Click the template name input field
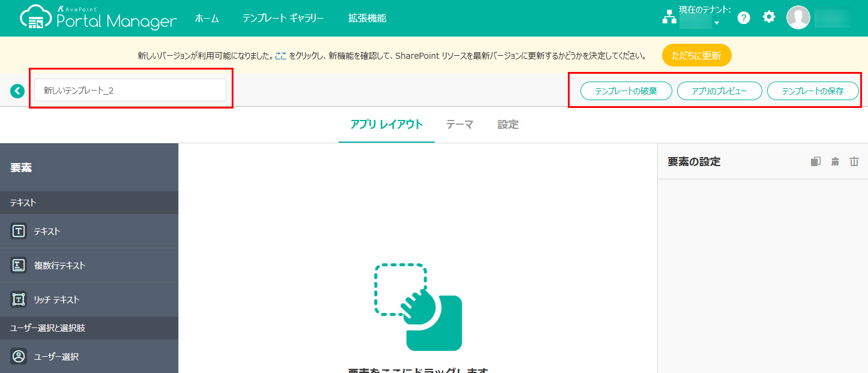 [x=130, y=90]
